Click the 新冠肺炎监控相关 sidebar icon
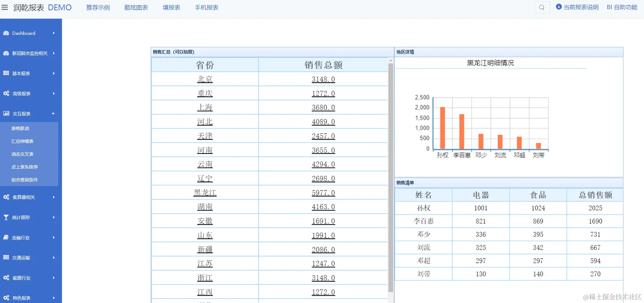The image size is (644, 303). pos(6,53)
